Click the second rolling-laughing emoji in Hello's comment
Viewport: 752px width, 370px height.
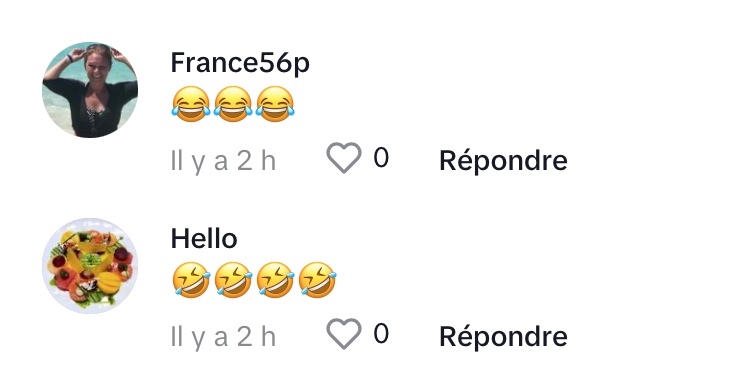[x=233, y=280]
